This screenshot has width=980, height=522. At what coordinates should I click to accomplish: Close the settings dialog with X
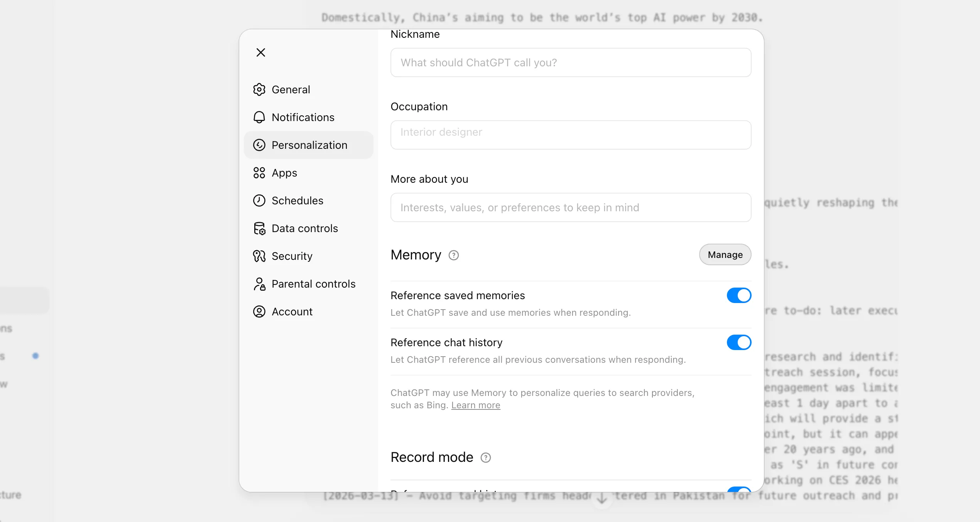(261, 52)
